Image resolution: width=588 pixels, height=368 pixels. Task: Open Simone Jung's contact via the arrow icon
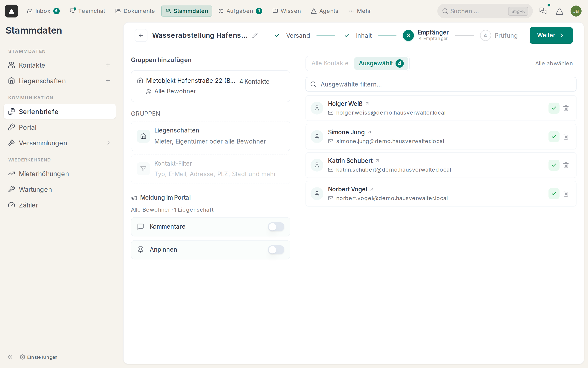369,132
